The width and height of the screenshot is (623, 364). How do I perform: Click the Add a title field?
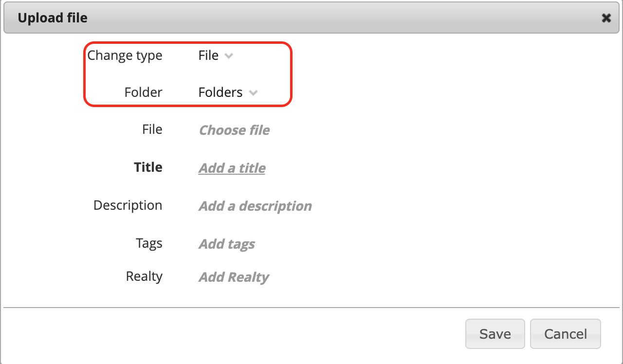click(232, 168)
